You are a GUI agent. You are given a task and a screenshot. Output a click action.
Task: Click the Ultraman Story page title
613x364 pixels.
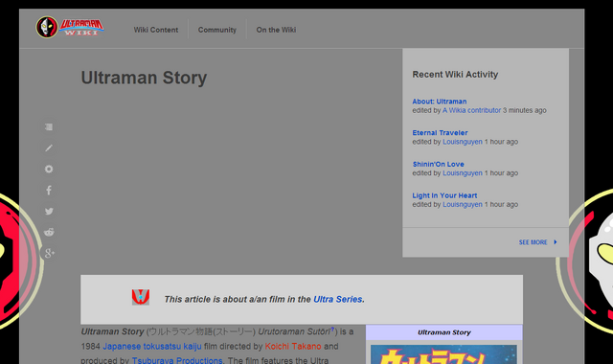point(144,78)
